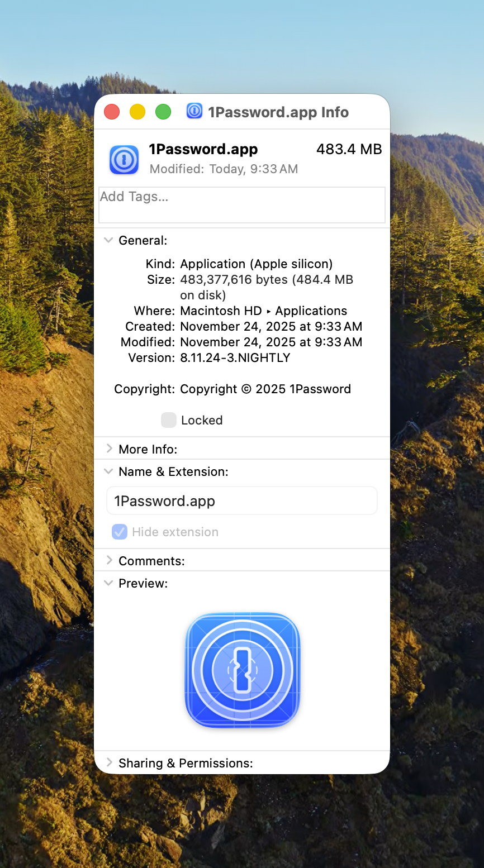484x868 pixels.
Task: Select the 1Password app icon beside the file name
Action: point(124,160)
